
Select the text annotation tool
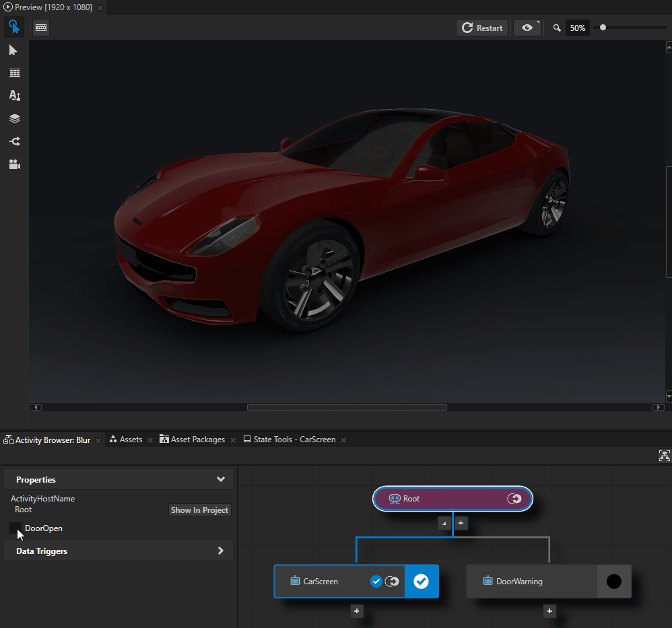click(x=14, y=96)
